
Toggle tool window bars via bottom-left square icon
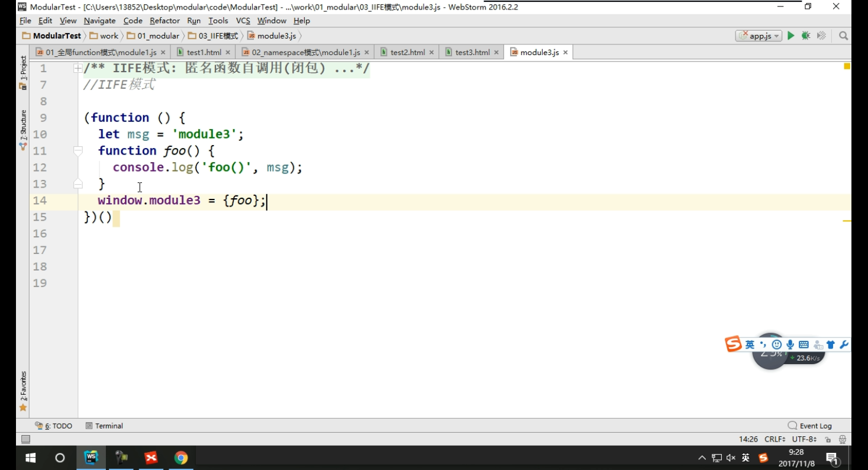pyautogui.click(x=25, y=439)
